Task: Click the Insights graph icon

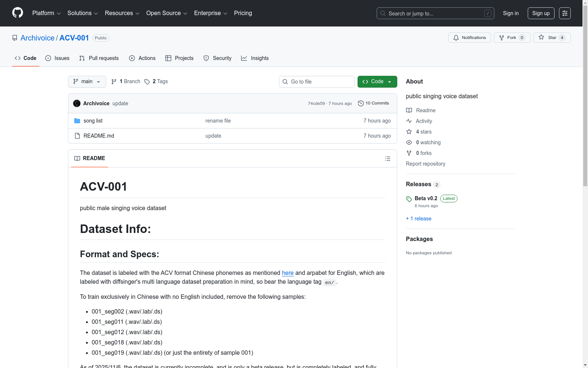Action: (x=244, y=58)
